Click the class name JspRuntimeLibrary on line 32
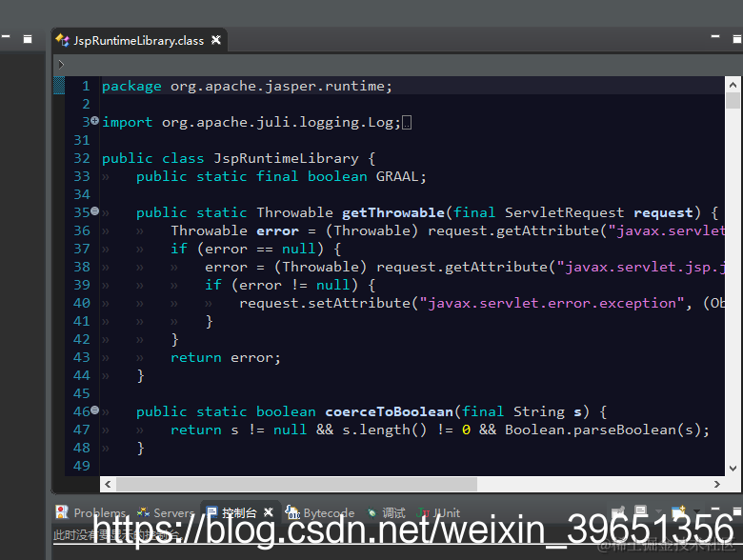743x560 pixels. point(286,158)
